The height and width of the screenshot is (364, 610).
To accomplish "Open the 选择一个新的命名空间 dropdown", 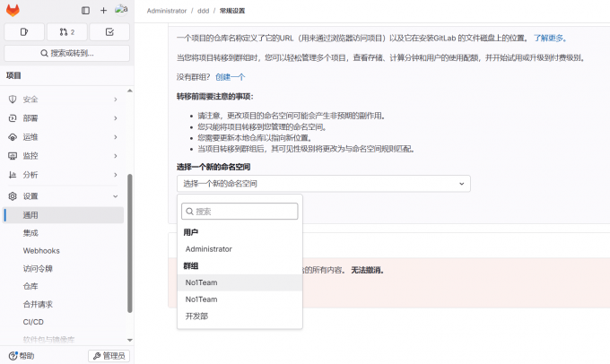I will point(324,184).
